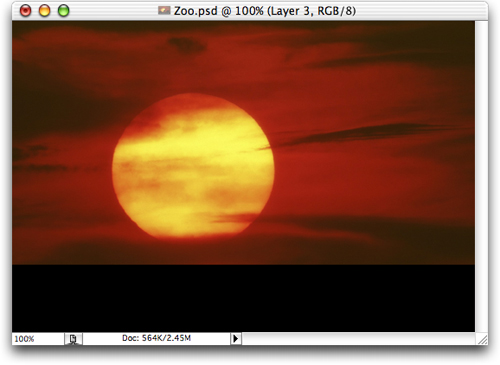Click the 100% zoom level field
500x365 pixels.
click(x=38, y=339)
